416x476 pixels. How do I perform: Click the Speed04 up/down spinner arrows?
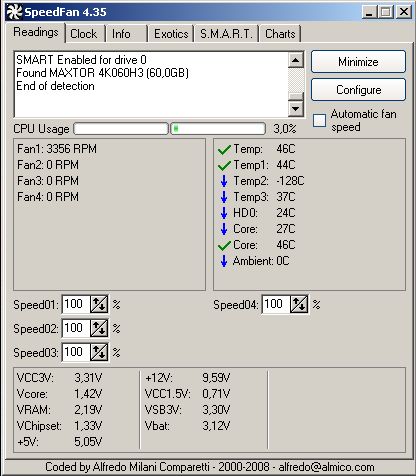[299, 304]
